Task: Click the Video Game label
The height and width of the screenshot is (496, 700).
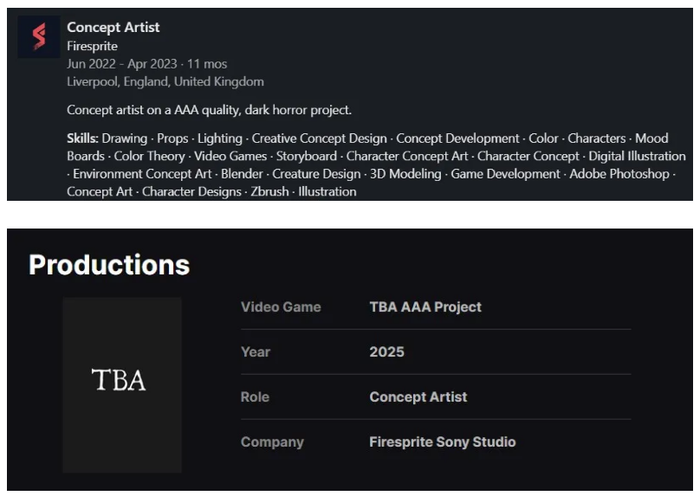Action: [x=281, y=307]
